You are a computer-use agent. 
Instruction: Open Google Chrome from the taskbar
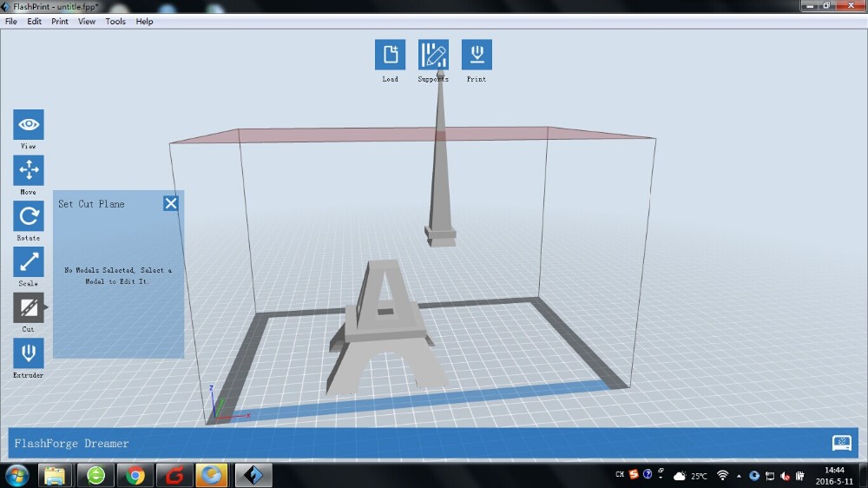coord(135,475)
